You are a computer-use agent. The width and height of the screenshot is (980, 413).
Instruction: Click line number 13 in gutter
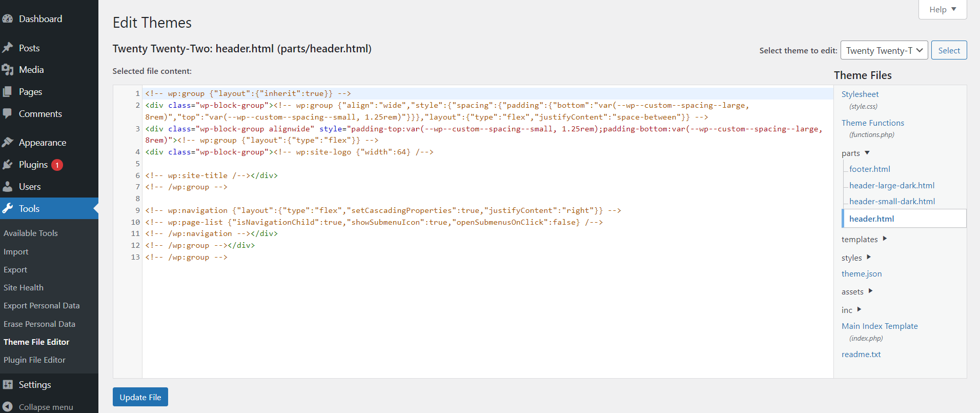pos(135,257)
